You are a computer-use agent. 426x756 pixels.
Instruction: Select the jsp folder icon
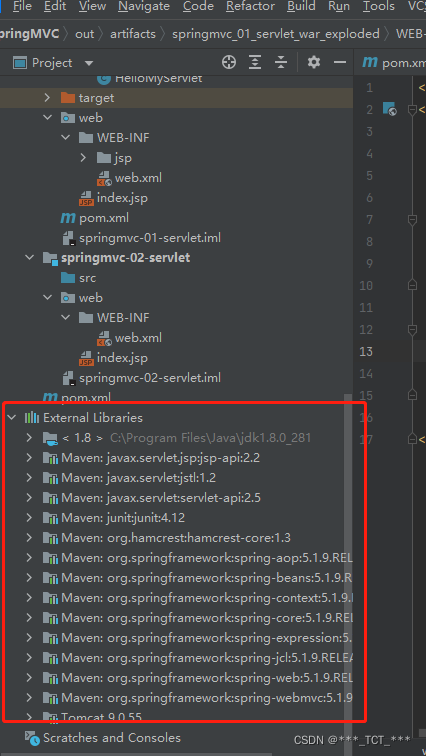coord(104,158)
